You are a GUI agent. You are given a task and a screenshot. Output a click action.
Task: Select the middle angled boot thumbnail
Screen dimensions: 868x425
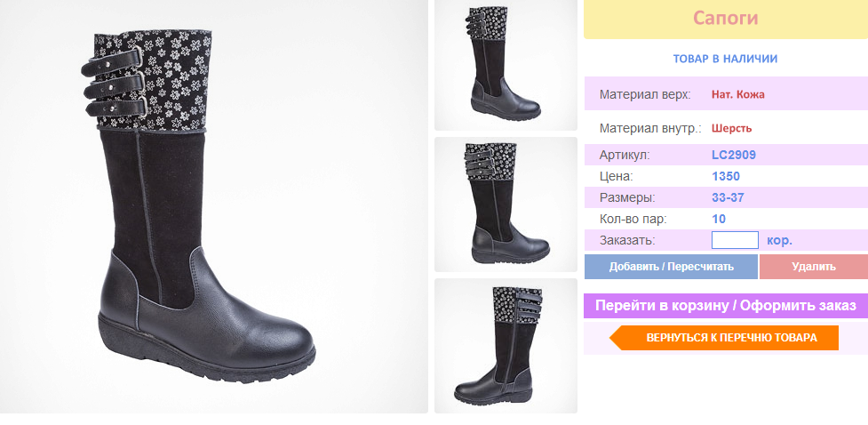pos(506,204)
